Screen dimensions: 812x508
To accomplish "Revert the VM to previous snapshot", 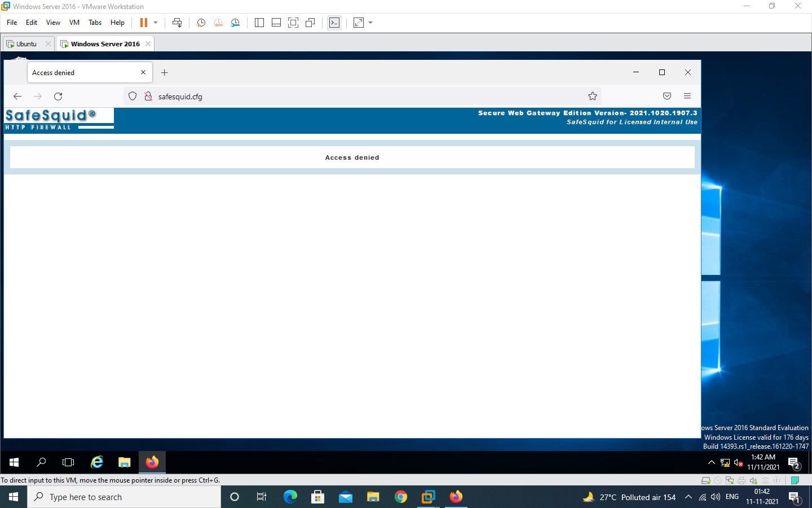I will 218,23.
